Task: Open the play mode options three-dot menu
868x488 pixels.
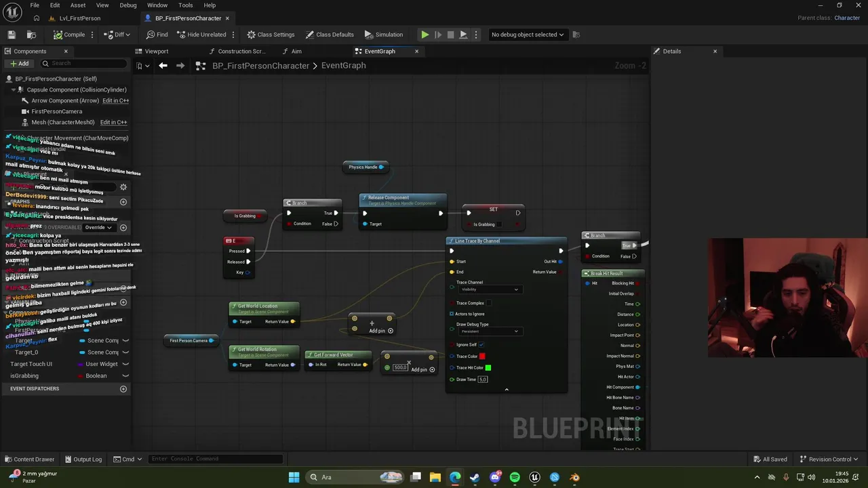Action: click(x=476, y=35)
